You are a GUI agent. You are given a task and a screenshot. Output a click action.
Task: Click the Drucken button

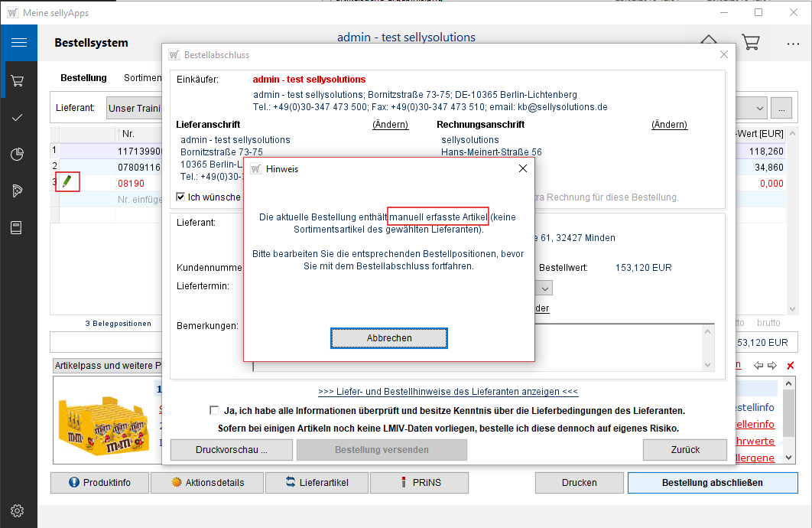pyautogui.click(x=579, y=482)
